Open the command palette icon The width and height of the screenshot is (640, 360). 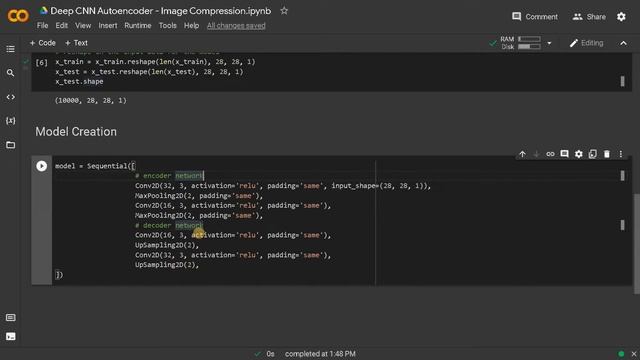11,318
